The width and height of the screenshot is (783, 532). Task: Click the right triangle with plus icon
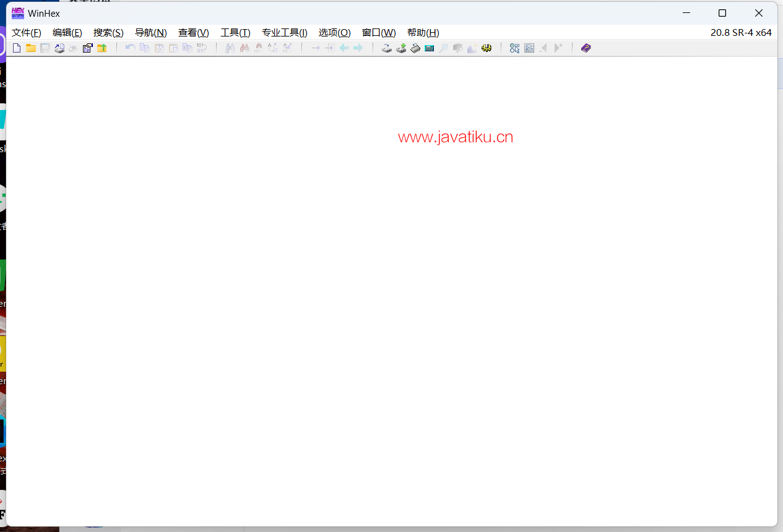click(558, 48)
